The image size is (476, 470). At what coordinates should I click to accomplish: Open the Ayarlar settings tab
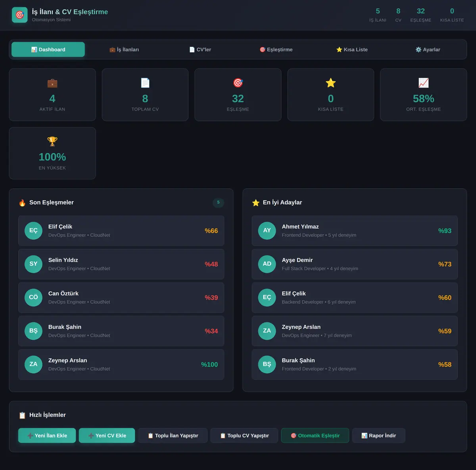(x=428, y=50)
